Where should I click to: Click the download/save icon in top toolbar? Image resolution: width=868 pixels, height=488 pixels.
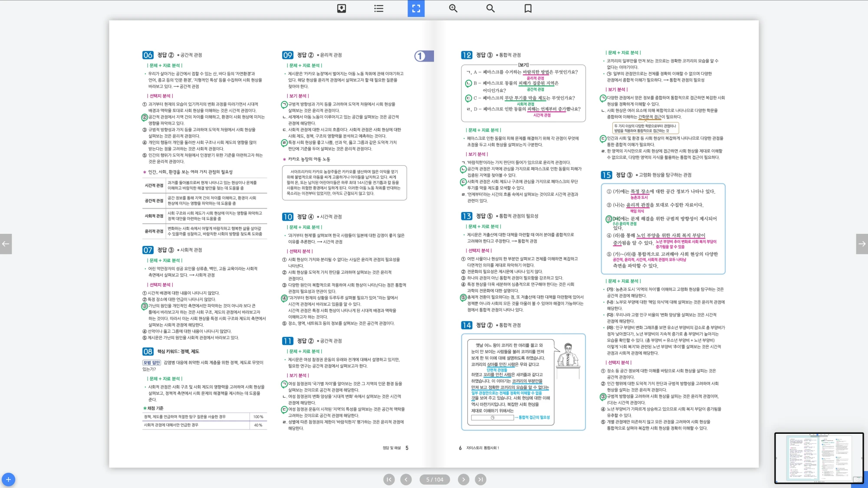pos(342,8)
